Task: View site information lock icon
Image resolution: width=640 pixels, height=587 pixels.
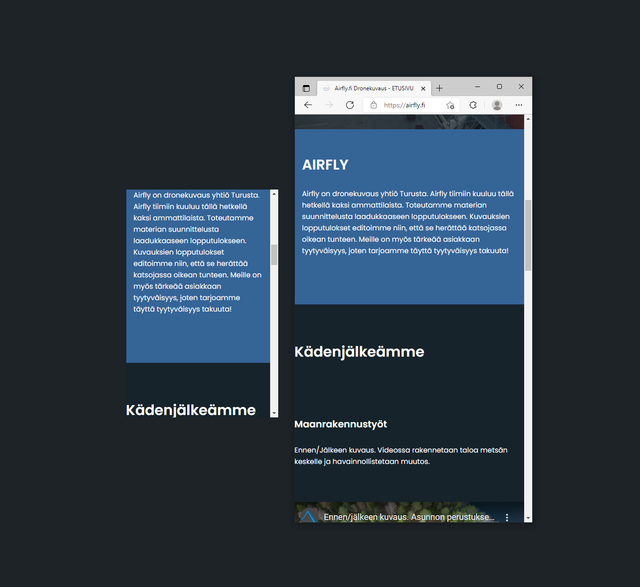Action: (x=373, y=105)
